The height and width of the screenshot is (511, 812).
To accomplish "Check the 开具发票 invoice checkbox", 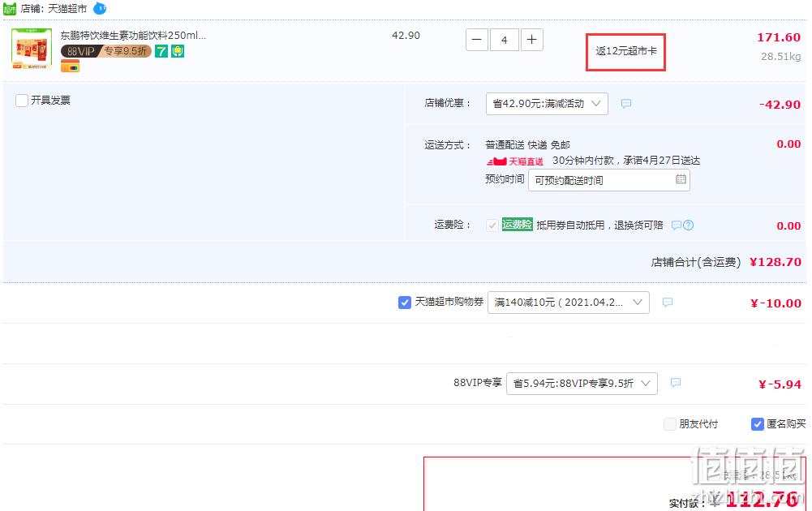I will [x=22, y=101].
